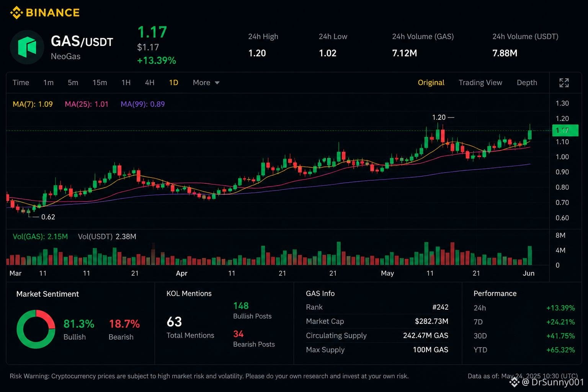Click the 81.3% Bullish figure

pyautogui.click(x=79, y=324)
